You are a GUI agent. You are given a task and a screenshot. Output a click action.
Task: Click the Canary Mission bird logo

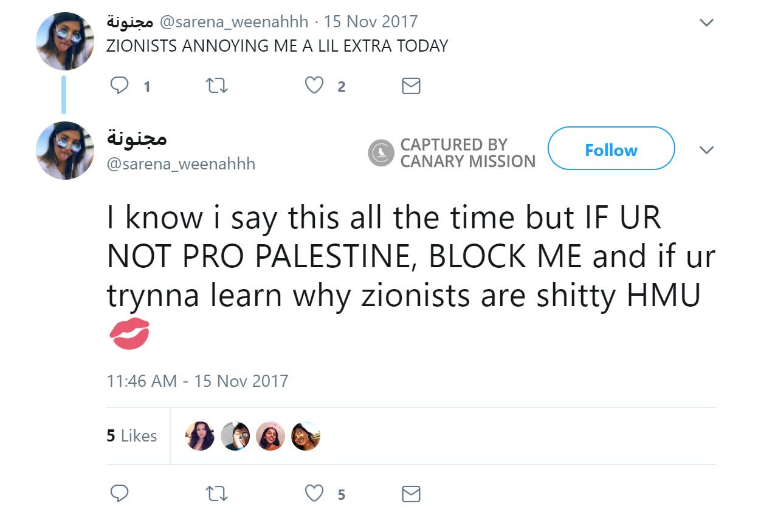[x=380, y=152]
